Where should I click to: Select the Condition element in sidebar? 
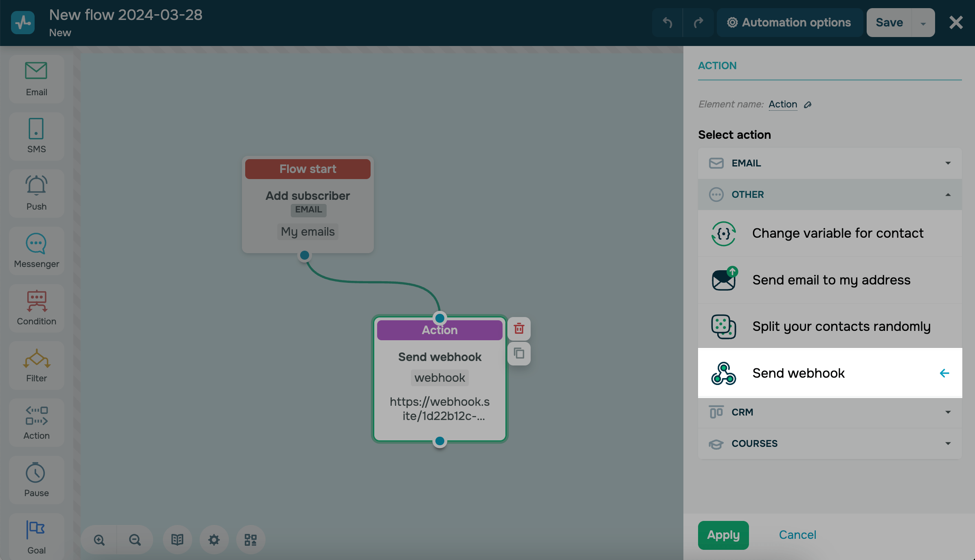pyautogui.click(x=37, y=308)
